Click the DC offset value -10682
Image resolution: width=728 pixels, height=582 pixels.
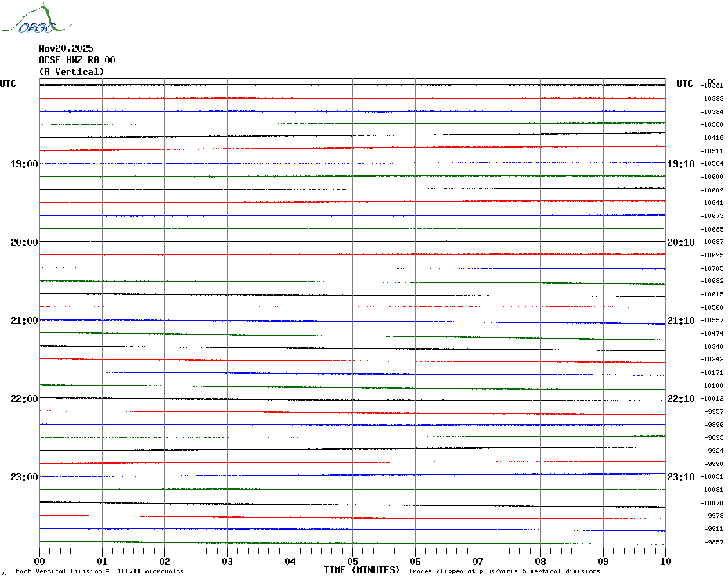pyautogui.click(x=712, y=282)
